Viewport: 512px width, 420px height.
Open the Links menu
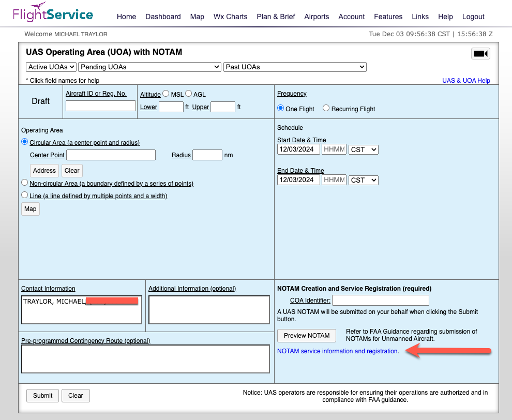[x=420, y=17]
